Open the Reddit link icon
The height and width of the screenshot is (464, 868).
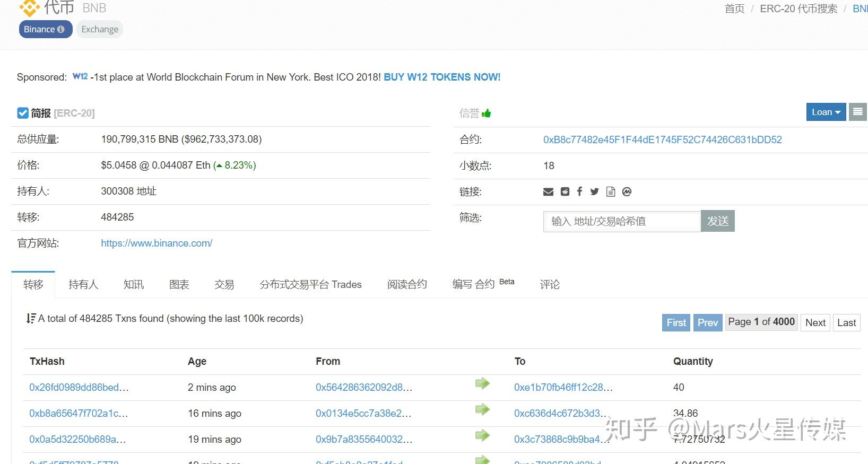click(x=565, y=192)
